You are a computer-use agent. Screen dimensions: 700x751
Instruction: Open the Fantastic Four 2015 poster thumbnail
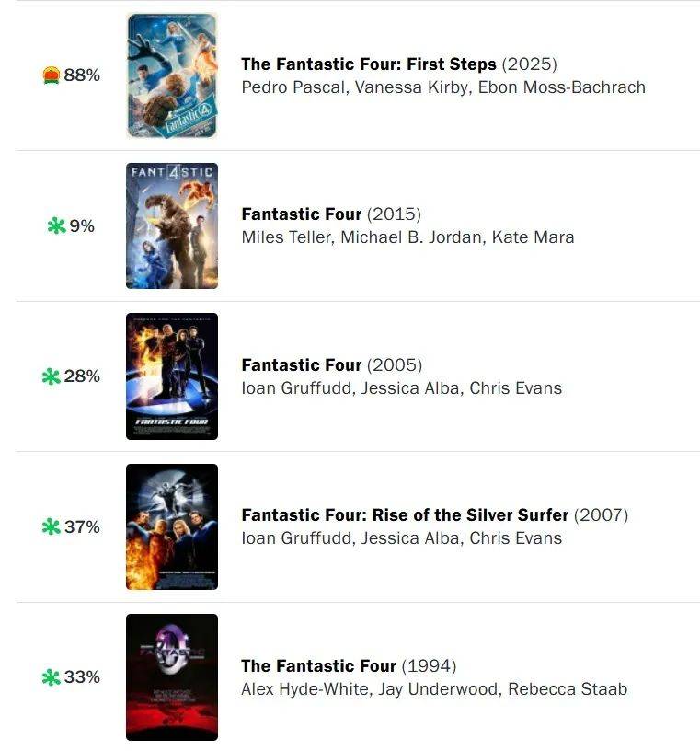coord(172,225)
